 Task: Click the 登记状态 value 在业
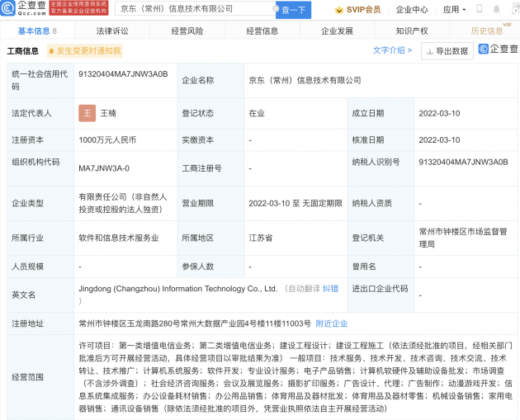[257, 113]
